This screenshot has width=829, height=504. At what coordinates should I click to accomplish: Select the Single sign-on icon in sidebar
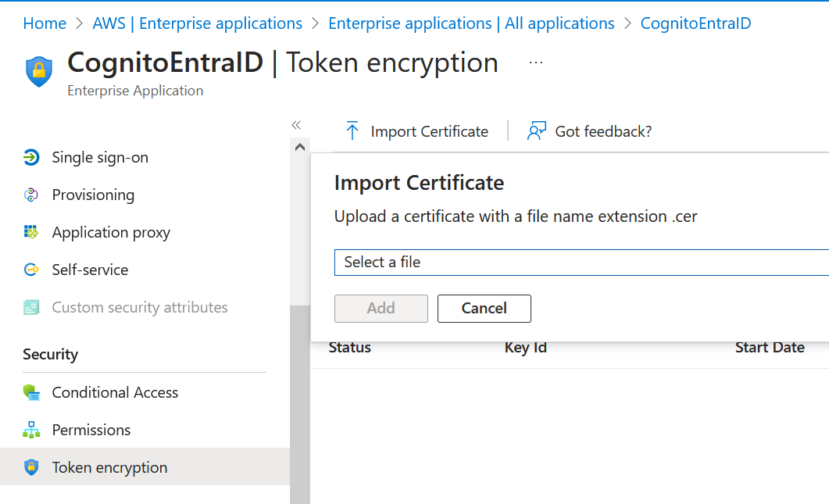point(31,157)
